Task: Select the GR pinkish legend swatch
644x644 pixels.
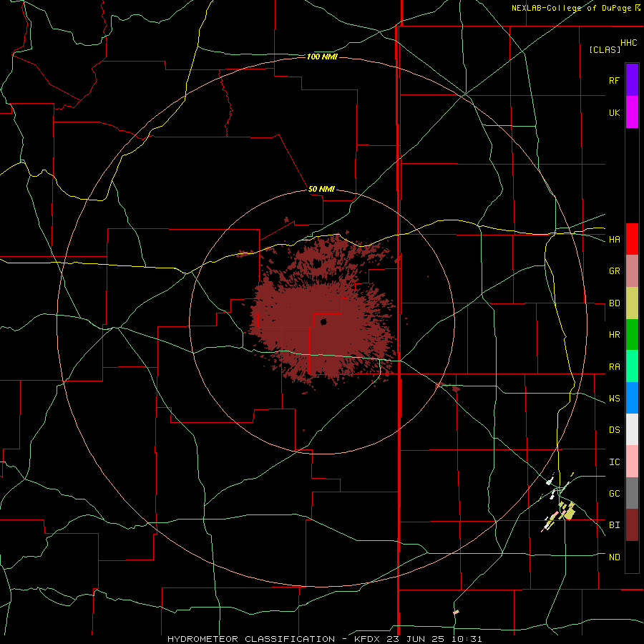Action: click(632, 271)
